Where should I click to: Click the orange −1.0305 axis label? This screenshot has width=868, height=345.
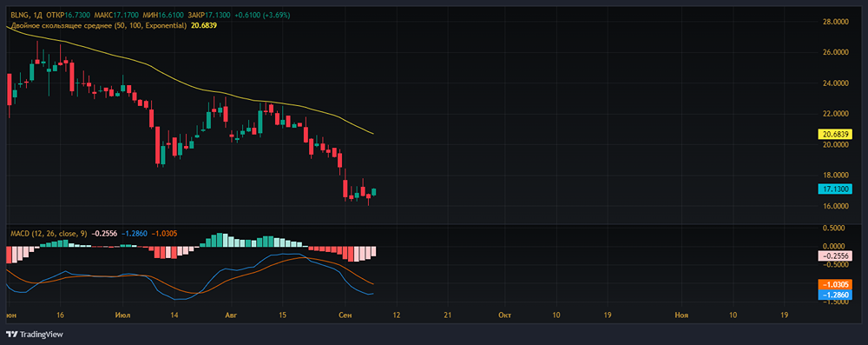point(835,284)
